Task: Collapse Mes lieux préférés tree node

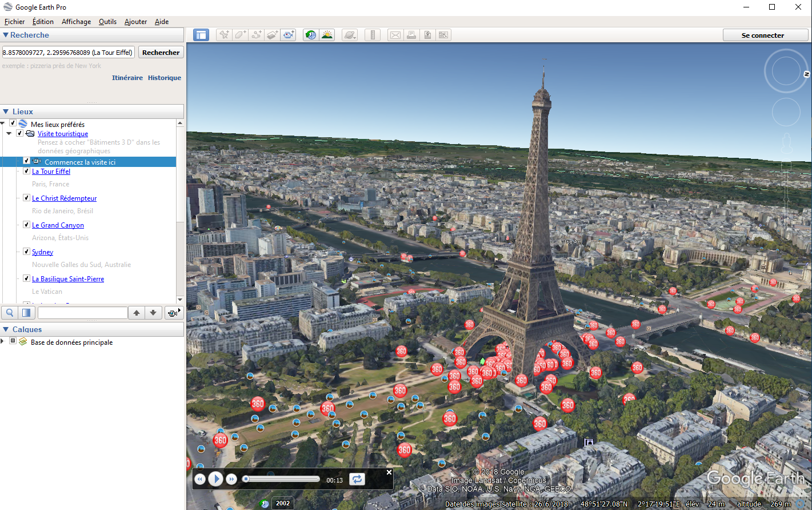Action: coord(2,123)
